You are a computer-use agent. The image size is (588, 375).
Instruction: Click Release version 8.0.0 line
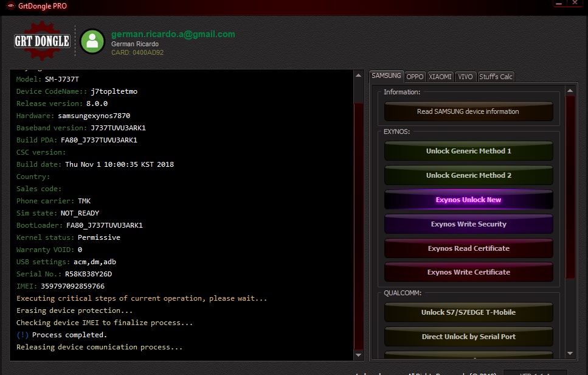tap(62, 103)
